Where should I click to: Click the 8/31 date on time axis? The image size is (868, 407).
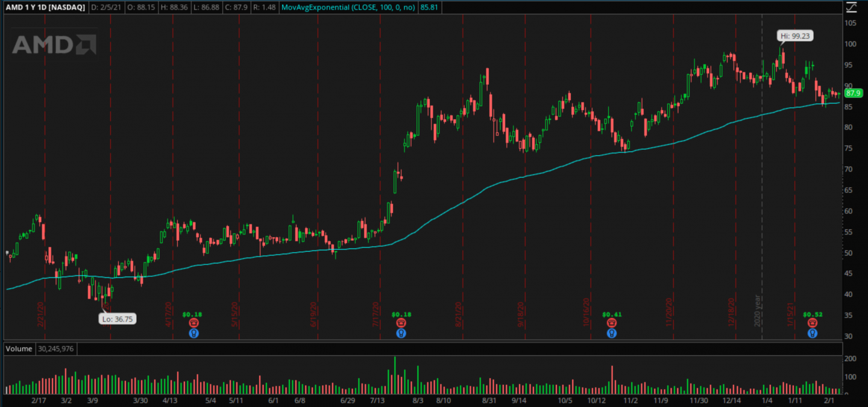pyautogui.click(x=489, y=400)
